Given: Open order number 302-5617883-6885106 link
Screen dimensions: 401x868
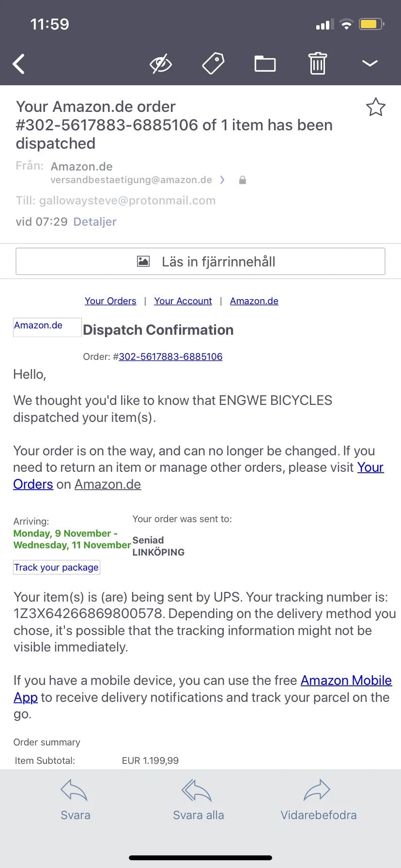Looking at the screenshot, I should pyautogui.click(x=170, y=356).
